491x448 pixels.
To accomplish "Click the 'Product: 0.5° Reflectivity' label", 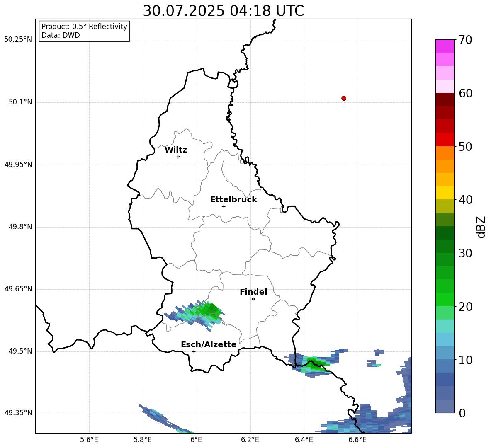I will [x=84, y=27].
